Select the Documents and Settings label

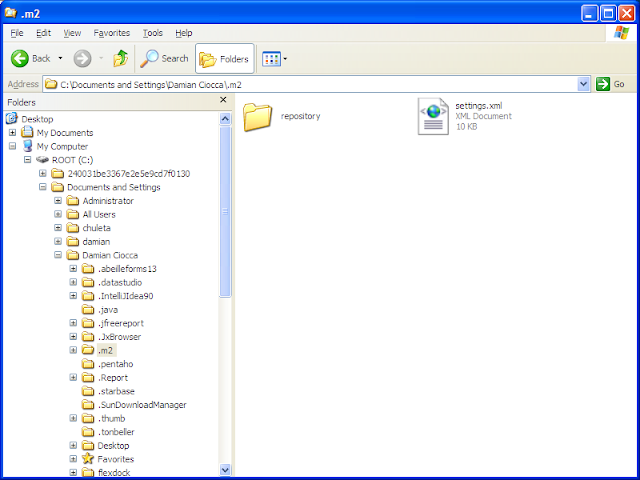(113, 187)
